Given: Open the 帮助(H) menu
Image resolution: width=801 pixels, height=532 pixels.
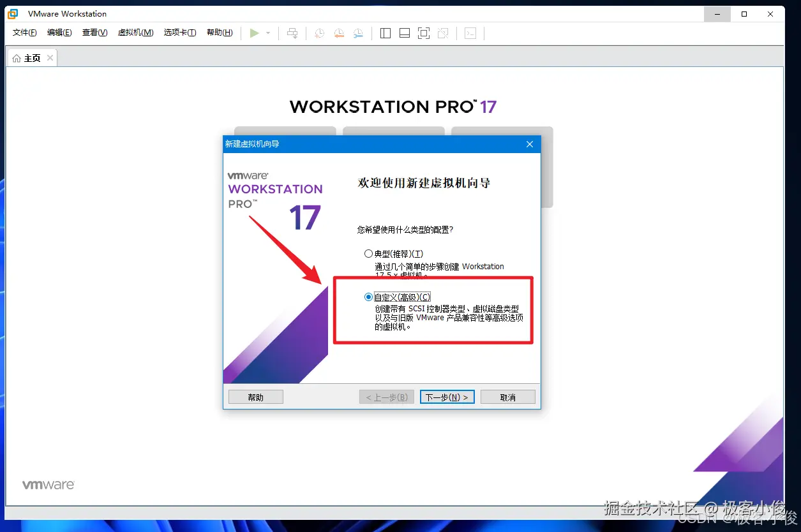Looking at the screenshot, I should click(x=220, y=33).
